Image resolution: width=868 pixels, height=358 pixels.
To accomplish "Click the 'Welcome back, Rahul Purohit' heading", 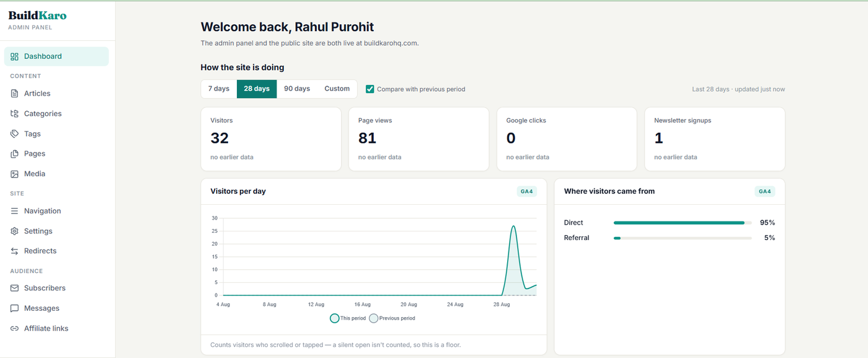I will [287, 27].
